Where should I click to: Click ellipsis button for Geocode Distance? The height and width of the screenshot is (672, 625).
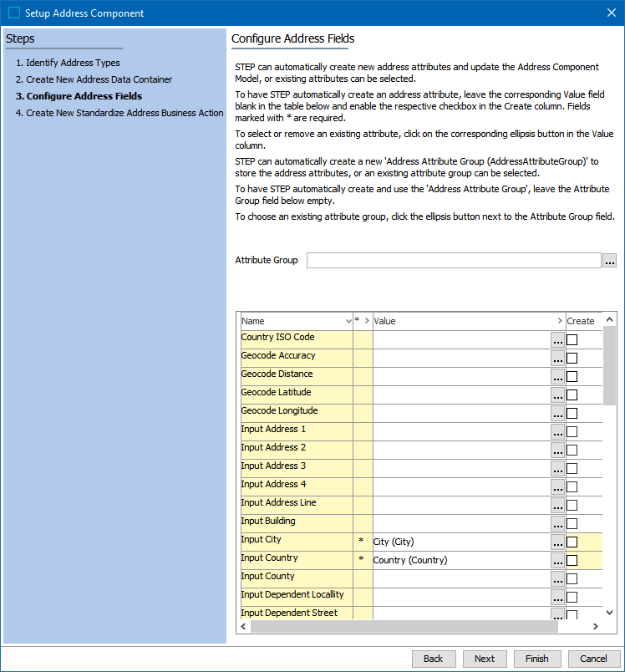pyautogui.click(x=558, y=377)
